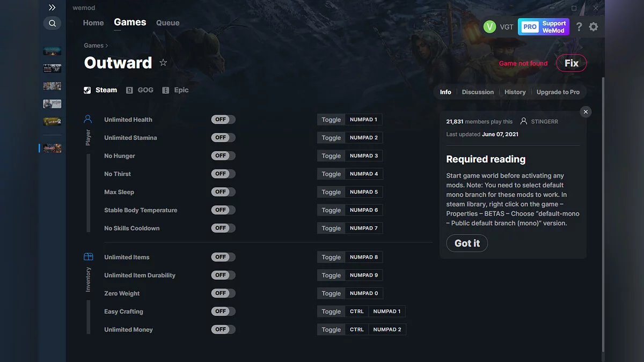Click the VGT profile avatar
The image size is (644, 362).
[x=489, y=26]
